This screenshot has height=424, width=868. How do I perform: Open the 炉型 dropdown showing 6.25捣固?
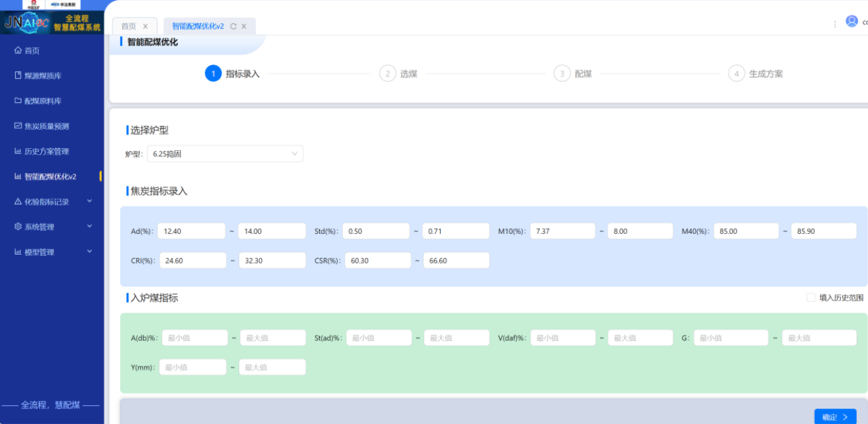point(225,154)
